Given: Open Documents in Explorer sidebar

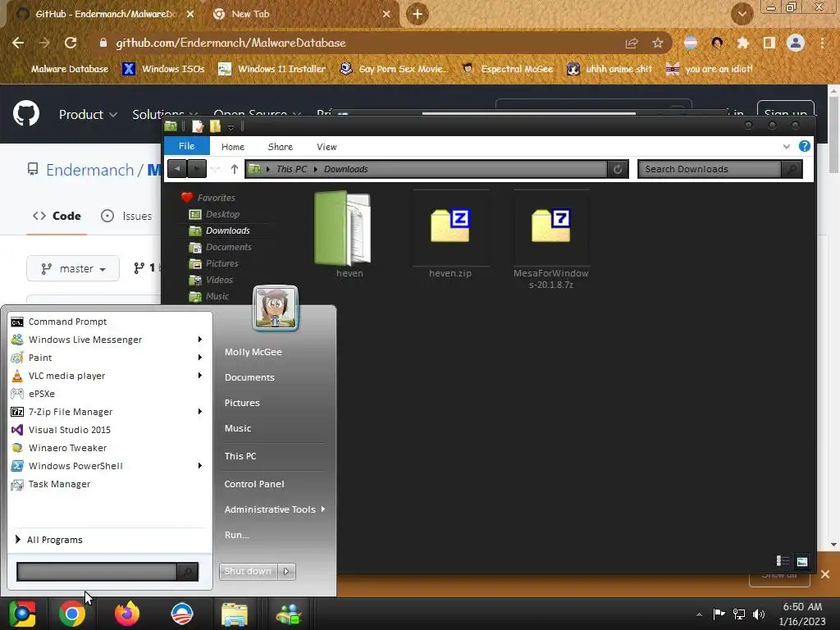Looking at the screenshot, I should click(x=228, y=247).
